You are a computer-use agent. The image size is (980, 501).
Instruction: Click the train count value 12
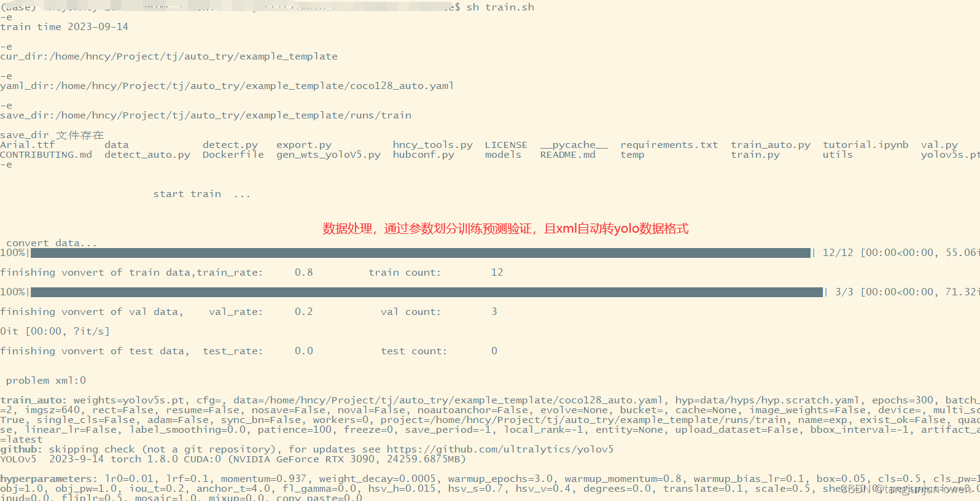pyautogui.click(x=497, y=273)
